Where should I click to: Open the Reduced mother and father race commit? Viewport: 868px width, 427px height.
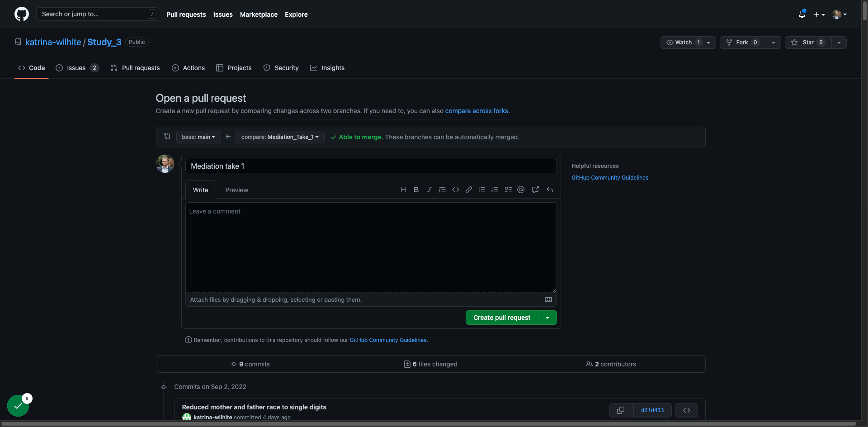tap(254, 407)
